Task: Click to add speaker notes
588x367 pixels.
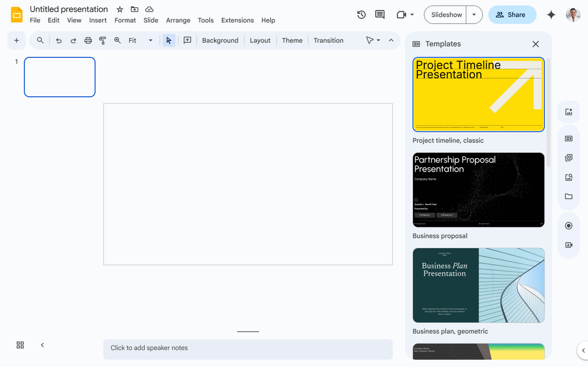Action: point(248,349)
